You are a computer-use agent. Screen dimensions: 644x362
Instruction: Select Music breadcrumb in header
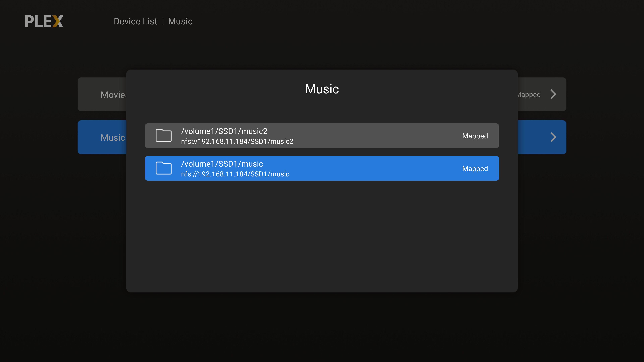click(x=180, y=21)
